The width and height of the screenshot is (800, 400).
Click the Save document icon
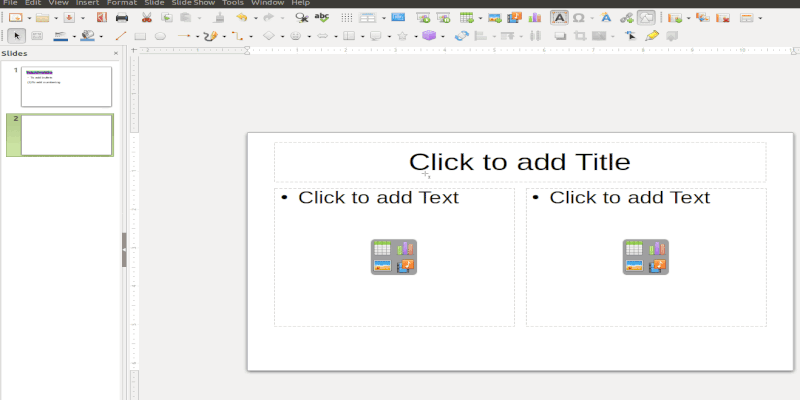coord(69,18)
